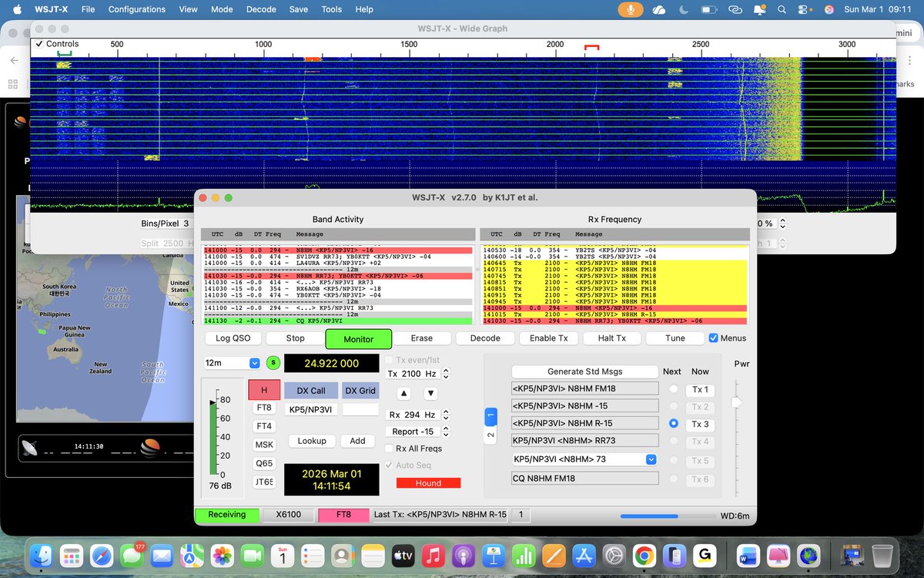924x578 pixels.
Task: Open the 12m band dropdown
Action: (x=232, y=363)
